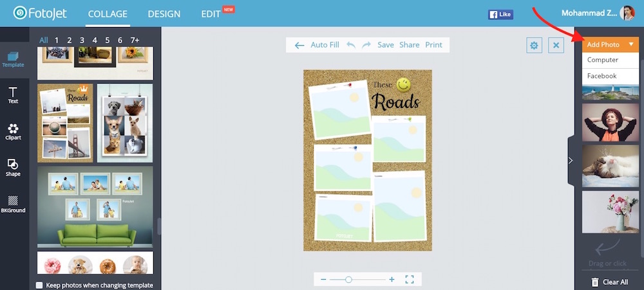Click the zoom slider handle
Viewport: 644px width, 290px height.
pos(348,279)
